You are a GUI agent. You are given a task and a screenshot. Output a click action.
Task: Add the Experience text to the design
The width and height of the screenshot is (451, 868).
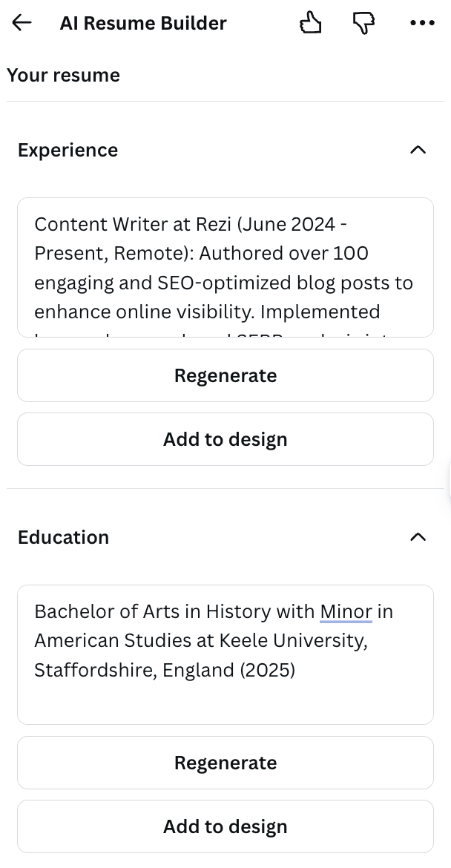coord(225,439)
